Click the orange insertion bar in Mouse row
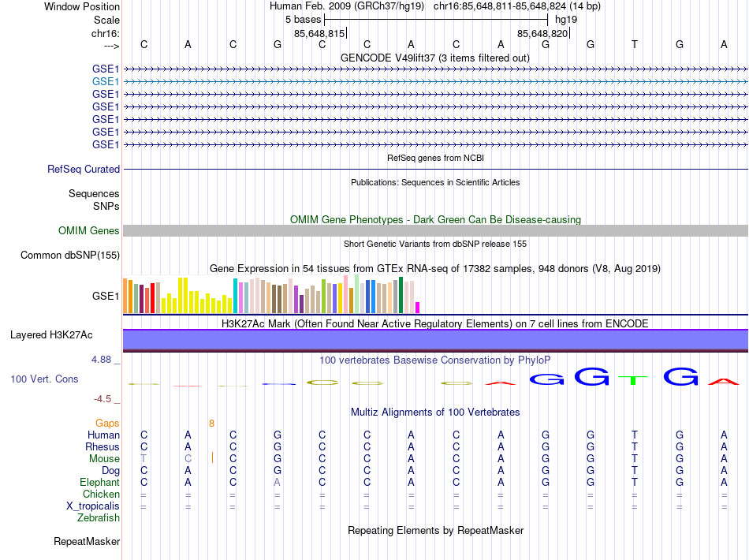Viewport: 749px width, 560px height. point(212,457)
